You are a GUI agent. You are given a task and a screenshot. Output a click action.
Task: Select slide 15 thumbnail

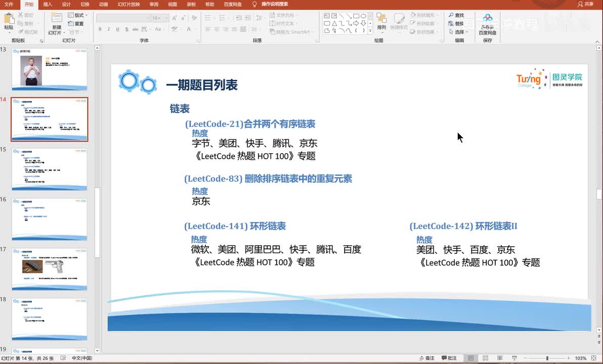pyautogui.click(x=50, y=169)
